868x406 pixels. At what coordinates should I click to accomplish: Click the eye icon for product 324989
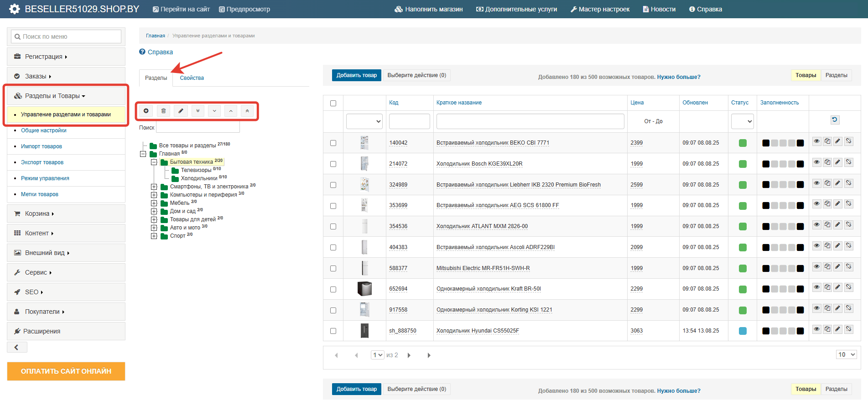coord(816,183)
